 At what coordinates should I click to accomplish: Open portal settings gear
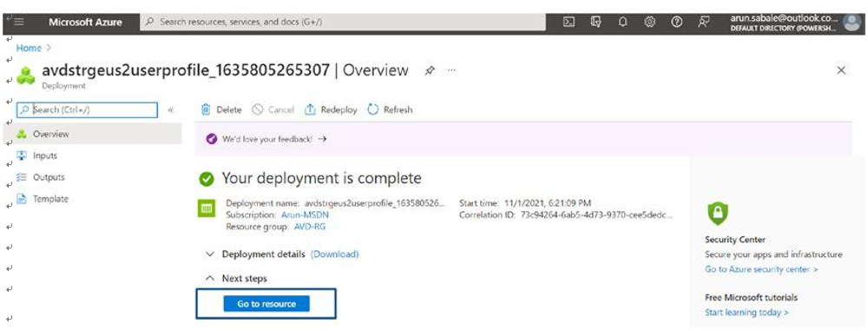pos(650,22)
